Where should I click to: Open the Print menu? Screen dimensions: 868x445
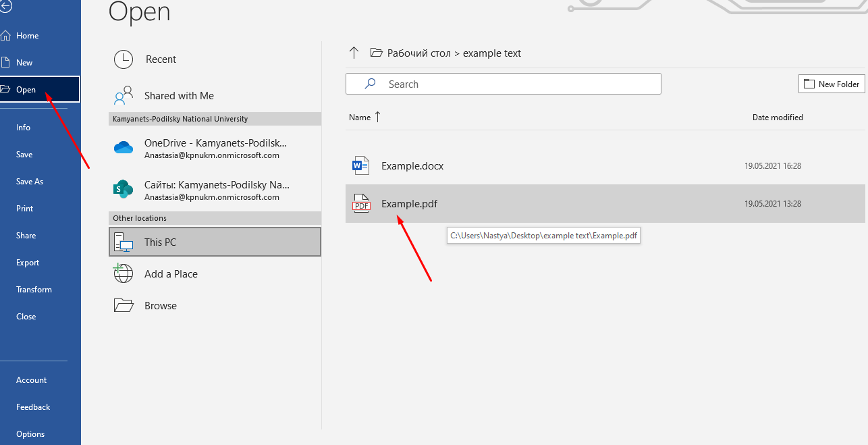24,208
